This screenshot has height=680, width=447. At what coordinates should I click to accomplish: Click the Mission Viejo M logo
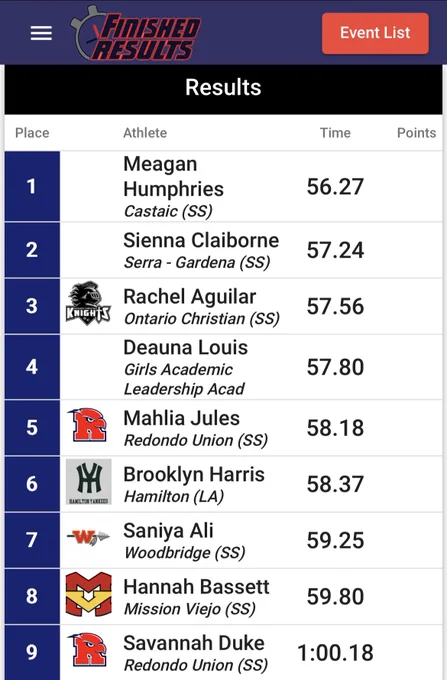(88, 594)
